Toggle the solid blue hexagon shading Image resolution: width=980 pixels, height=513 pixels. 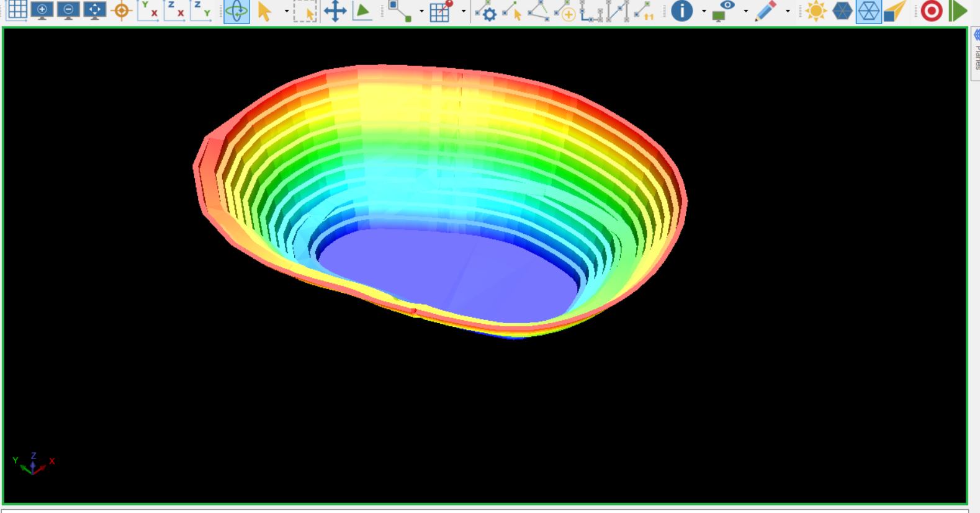click(x=842, y=11)
